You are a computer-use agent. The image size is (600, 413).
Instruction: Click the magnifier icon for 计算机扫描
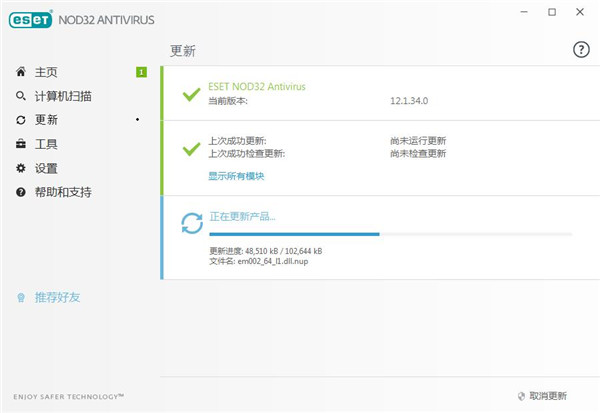click(x=21, y=96)
